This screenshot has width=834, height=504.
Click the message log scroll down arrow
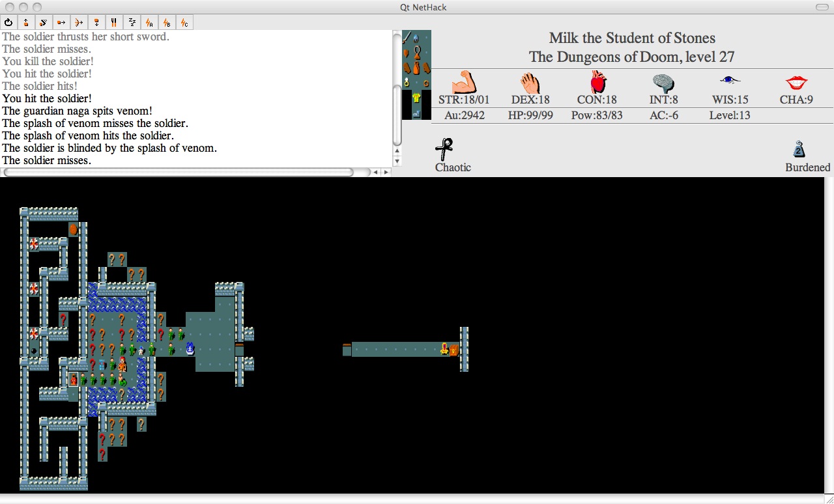coord(397,160)
